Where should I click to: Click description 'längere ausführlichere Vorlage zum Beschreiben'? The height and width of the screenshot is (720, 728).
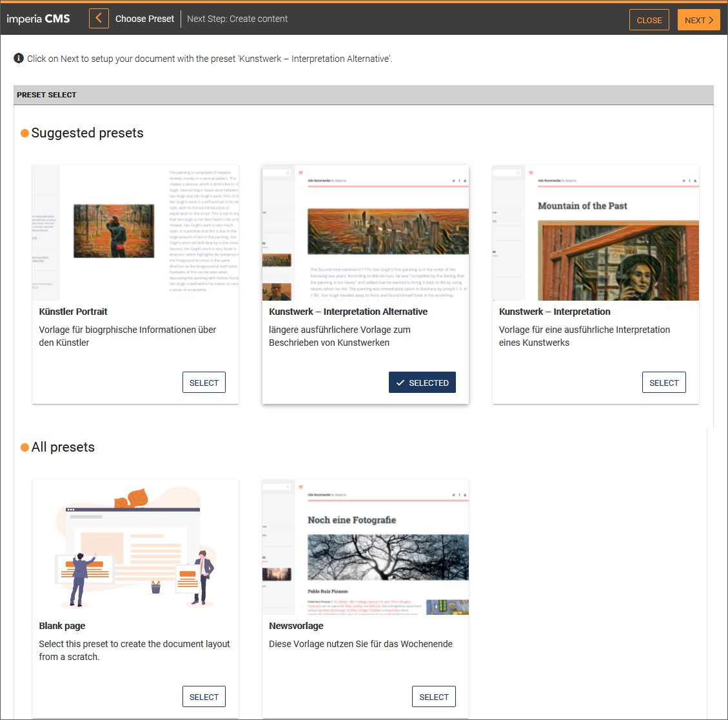pos(339,336)
